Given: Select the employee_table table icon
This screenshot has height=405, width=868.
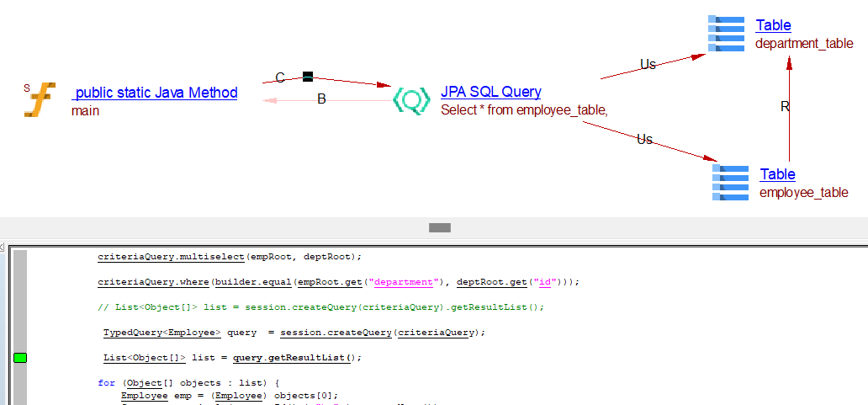Looking at the screenshot, I should point(730,183).
